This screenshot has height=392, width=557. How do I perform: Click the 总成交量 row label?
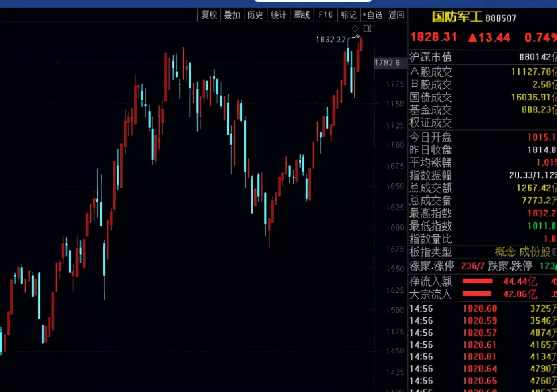point(431,201)
